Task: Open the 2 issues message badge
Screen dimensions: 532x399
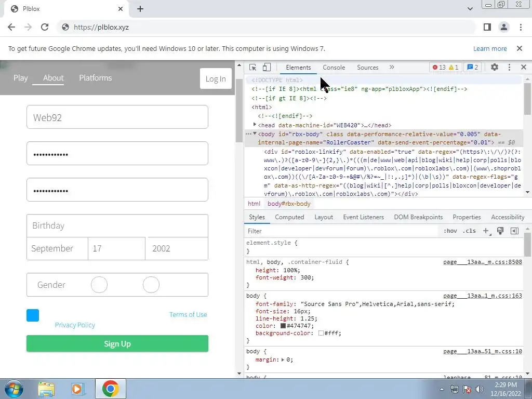Action: tap(473, 67)
